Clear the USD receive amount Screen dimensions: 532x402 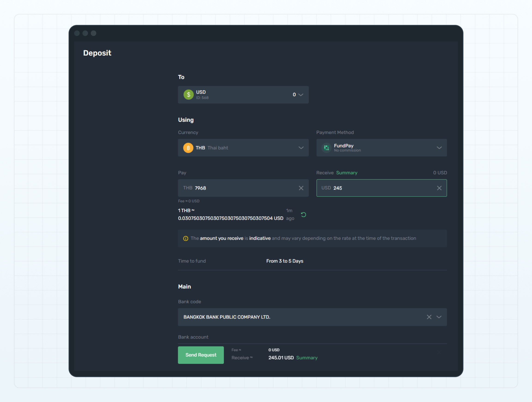tap(439, 188)
